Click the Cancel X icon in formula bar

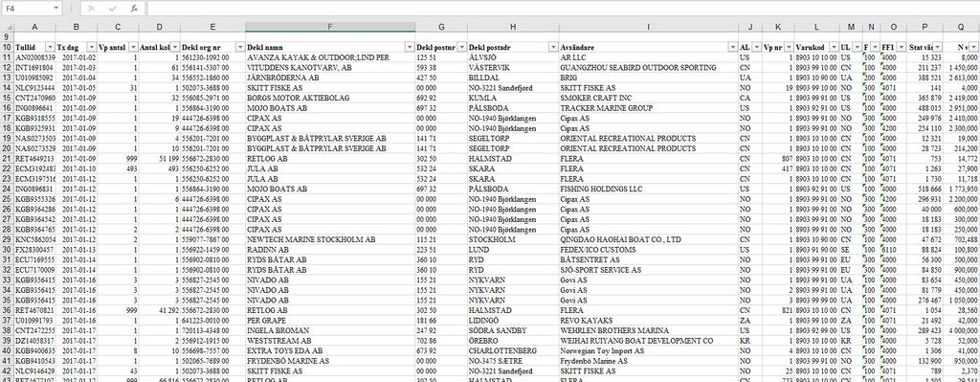pyautogui.click(x=91, y=8)
